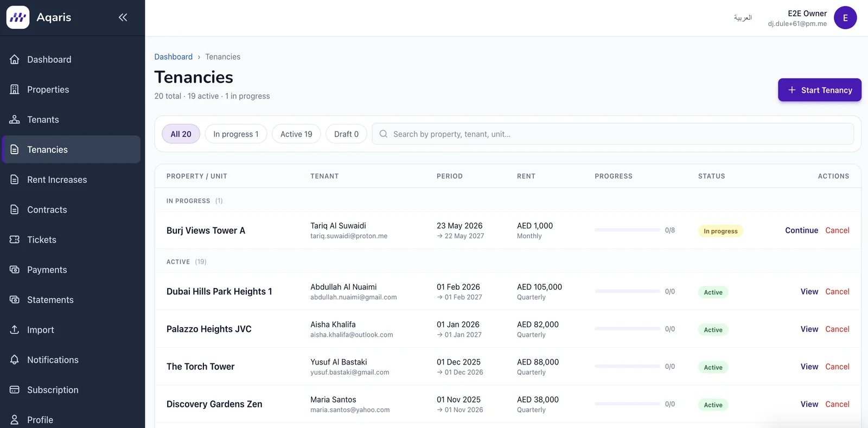Cancel the Dubai Hills Park Heights 1 tenancy

click(x=837, y=292)
